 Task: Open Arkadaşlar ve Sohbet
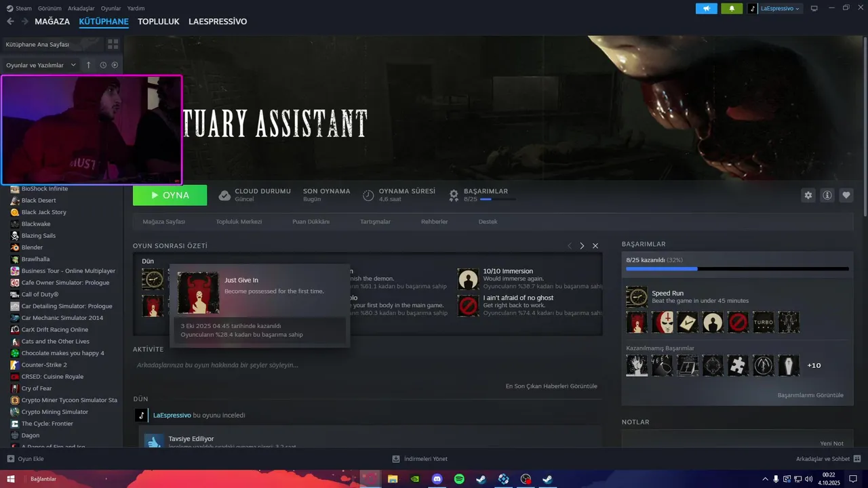point(829,459)
